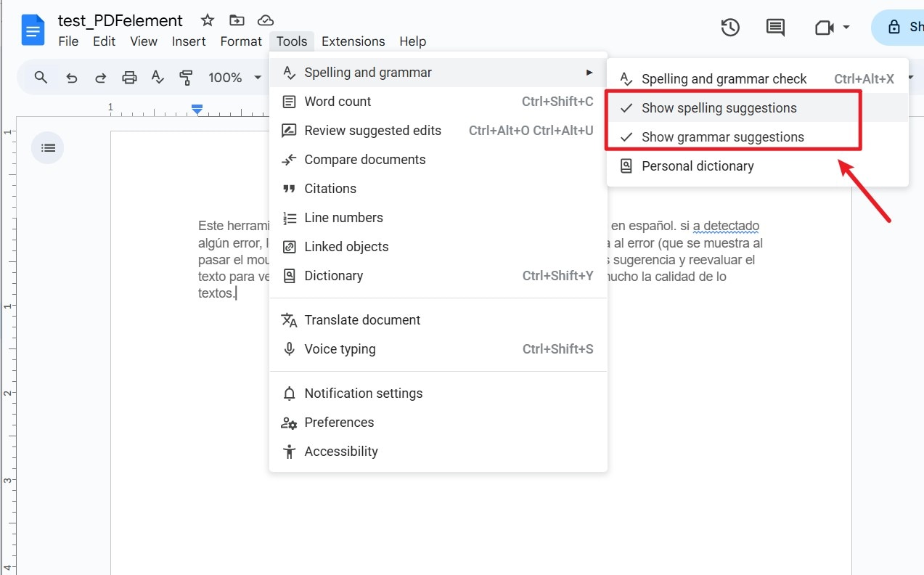Open the Edit menu
This screenshot has height=575, width=924.
(104, 41)
